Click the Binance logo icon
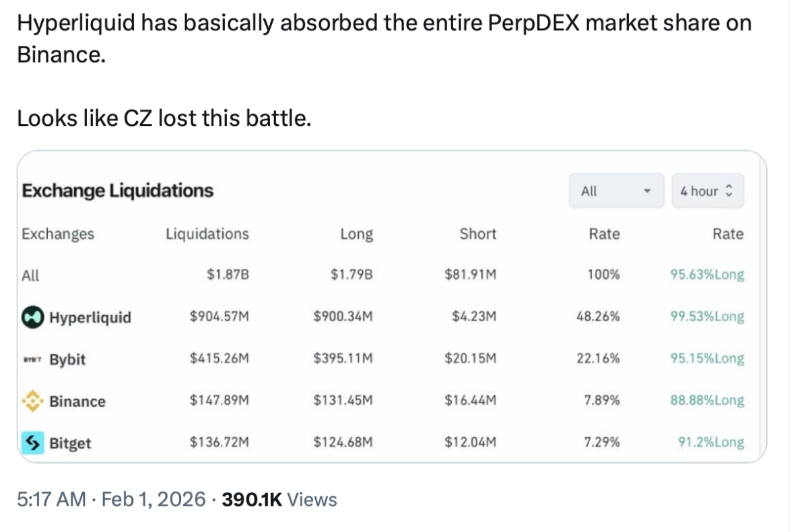Screen dimensions: 808x532 pos(32,401)
